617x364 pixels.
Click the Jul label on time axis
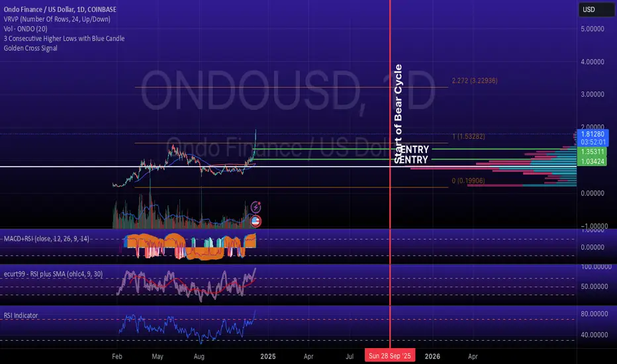click(350, 356)
